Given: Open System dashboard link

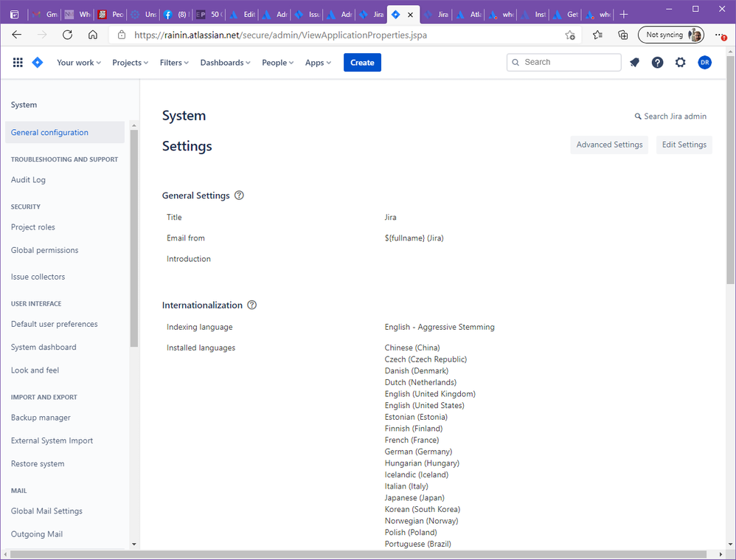Looking at the screenshot, I should tap(44, 348).
